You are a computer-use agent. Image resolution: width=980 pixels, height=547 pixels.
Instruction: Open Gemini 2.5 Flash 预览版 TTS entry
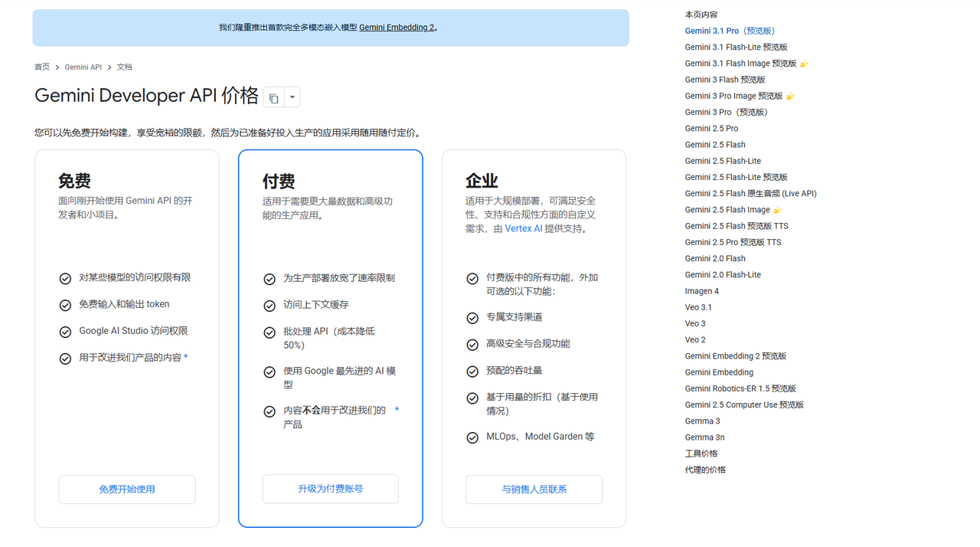pyautogui.click(x=737, y=226)
